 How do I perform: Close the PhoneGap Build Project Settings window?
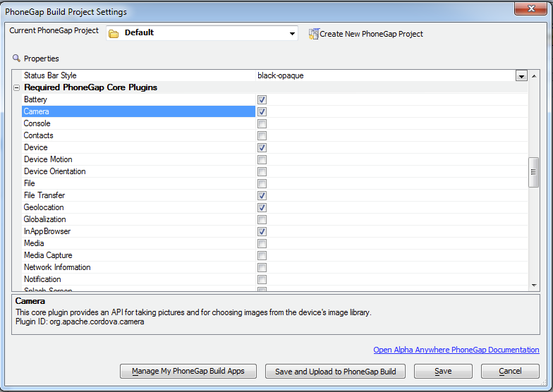tap(531, 9)
